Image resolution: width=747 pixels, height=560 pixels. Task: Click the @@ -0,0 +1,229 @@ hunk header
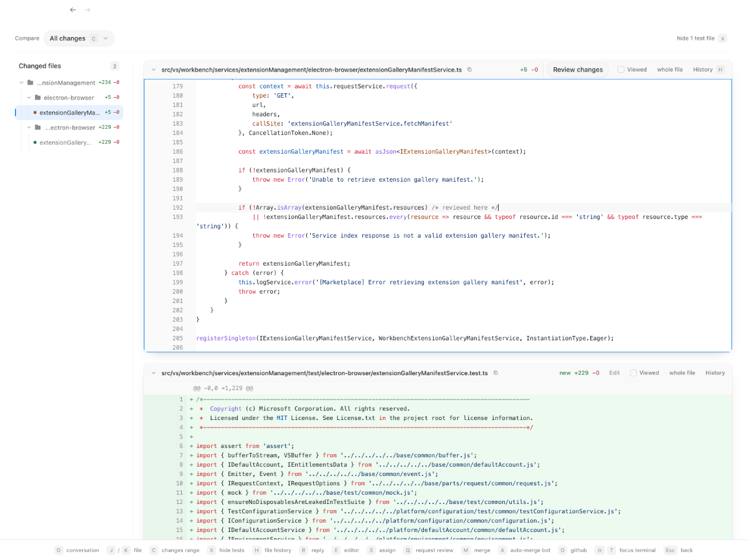223,388
